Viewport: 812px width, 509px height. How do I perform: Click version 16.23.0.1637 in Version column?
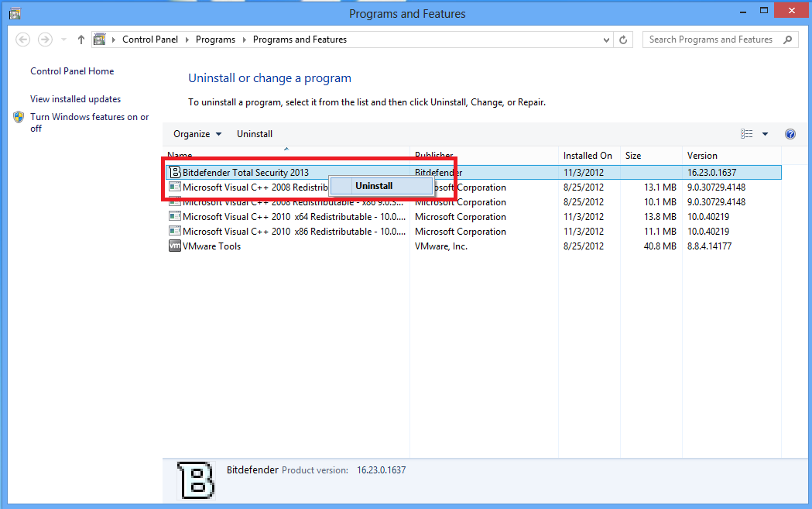[x=711, y=173]
